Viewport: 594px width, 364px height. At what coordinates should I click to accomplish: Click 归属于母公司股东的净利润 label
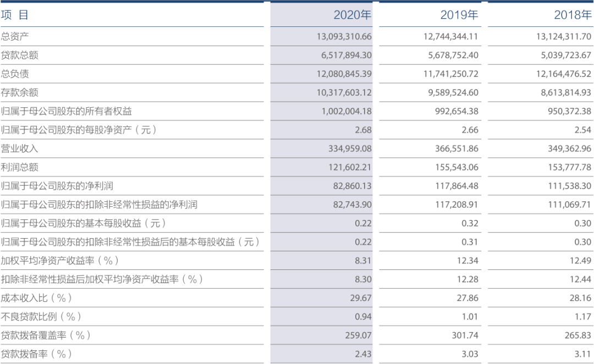point(57,186)
